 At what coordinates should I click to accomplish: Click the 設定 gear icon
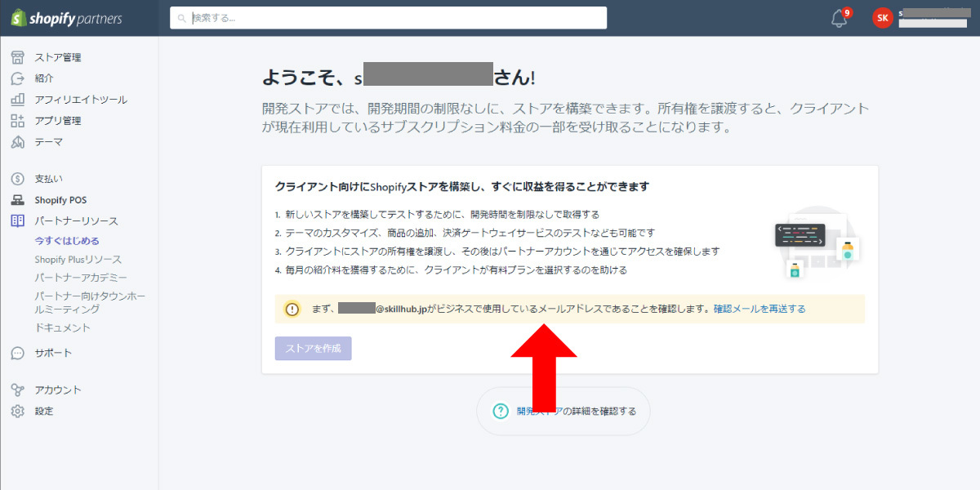18,411
